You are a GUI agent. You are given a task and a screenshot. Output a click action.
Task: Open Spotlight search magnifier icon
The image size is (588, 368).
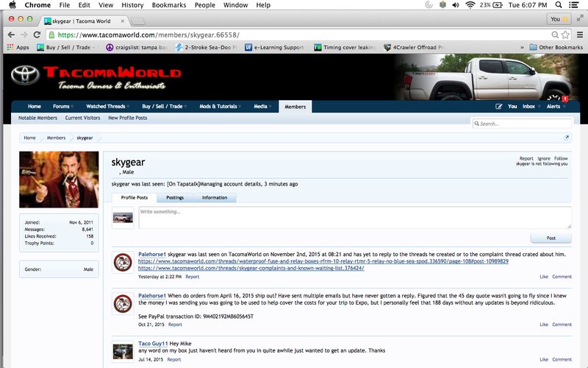(559, 5)
